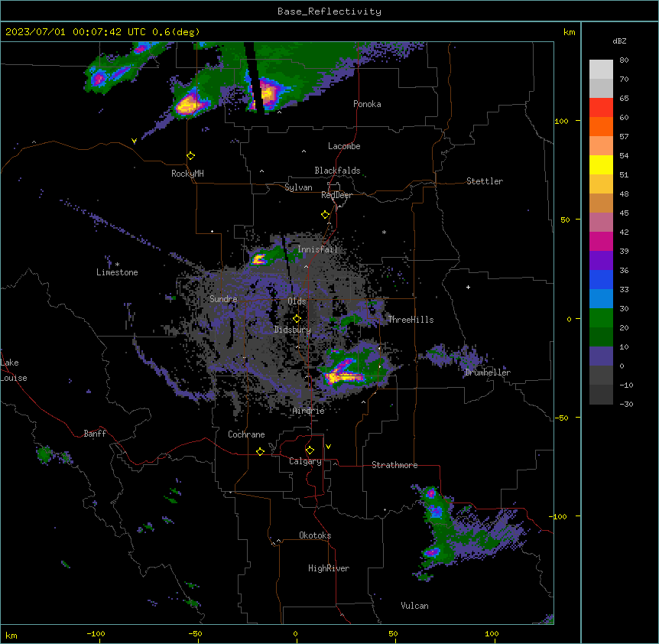Click the km label at top right

569,32
